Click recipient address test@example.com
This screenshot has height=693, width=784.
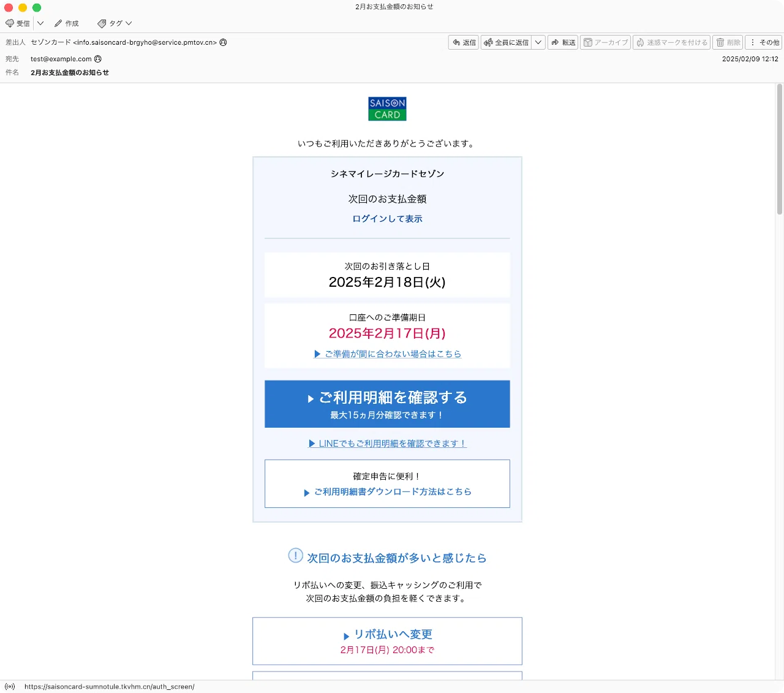(x=61, y=59)
